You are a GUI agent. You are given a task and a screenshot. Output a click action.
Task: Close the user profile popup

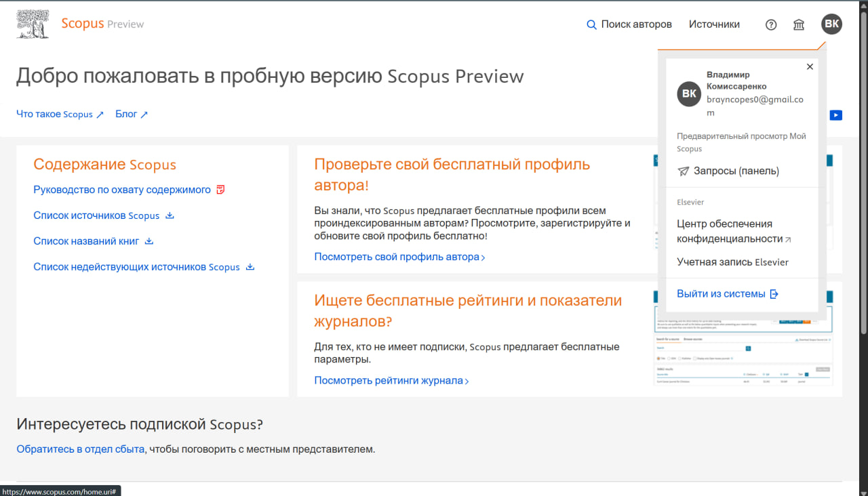click(x=810, y=67)
